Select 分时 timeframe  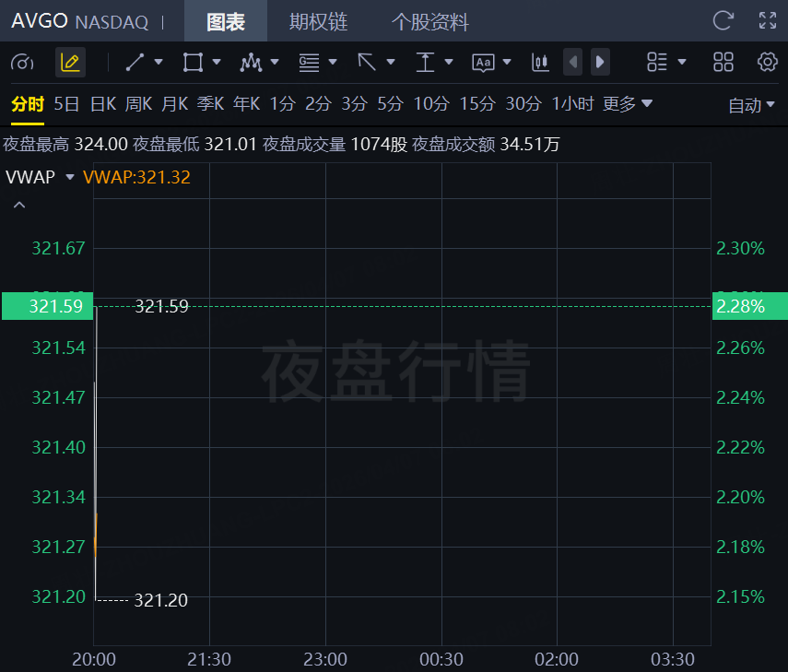(x=28, y=104)
